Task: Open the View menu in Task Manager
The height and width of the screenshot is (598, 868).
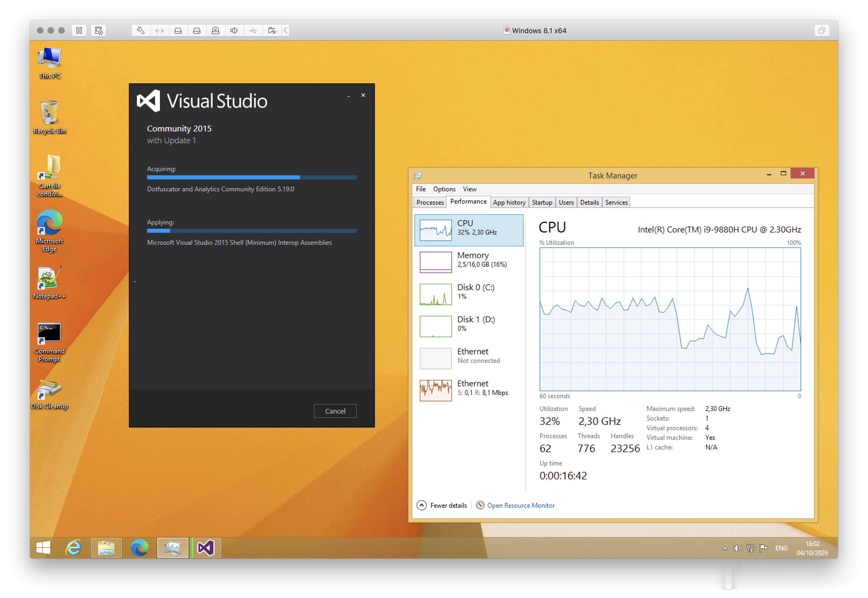Action: click(470, 189)
